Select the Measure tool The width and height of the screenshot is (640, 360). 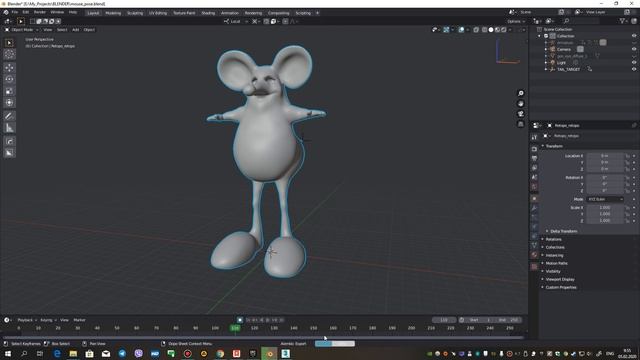pyautogui.click(x=9, y=128)
